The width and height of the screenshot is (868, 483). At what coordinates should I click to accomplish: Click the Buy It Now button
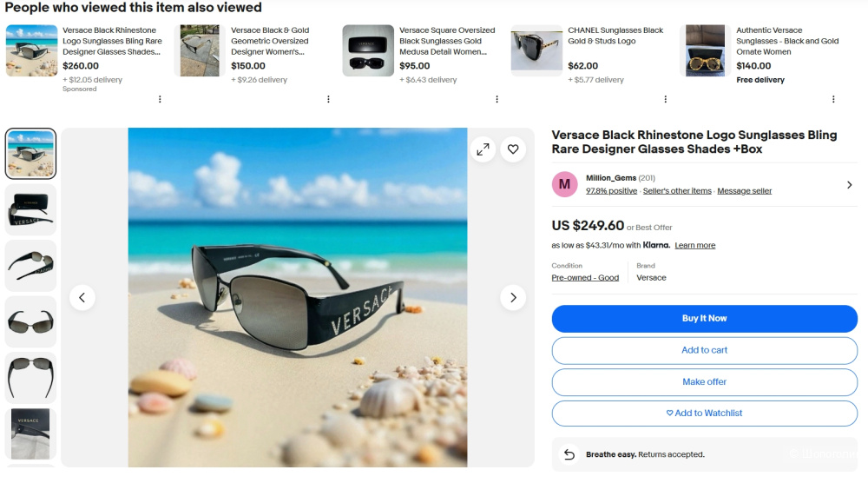704,319
